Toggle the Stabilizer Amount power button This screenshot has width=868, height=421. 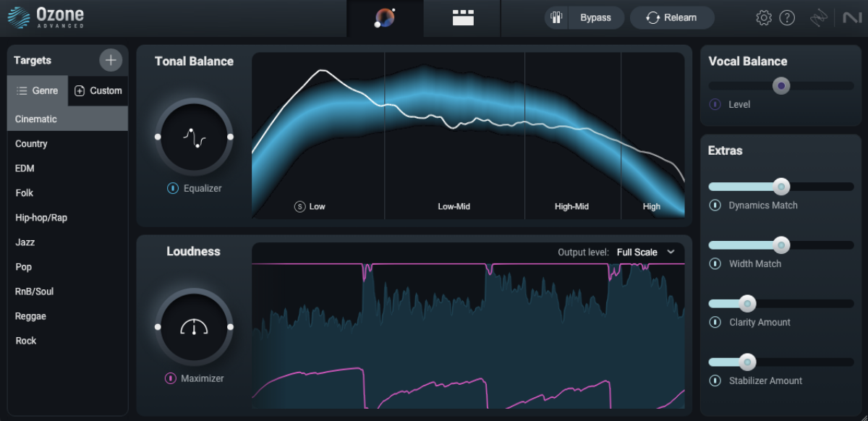coord(715,380)
